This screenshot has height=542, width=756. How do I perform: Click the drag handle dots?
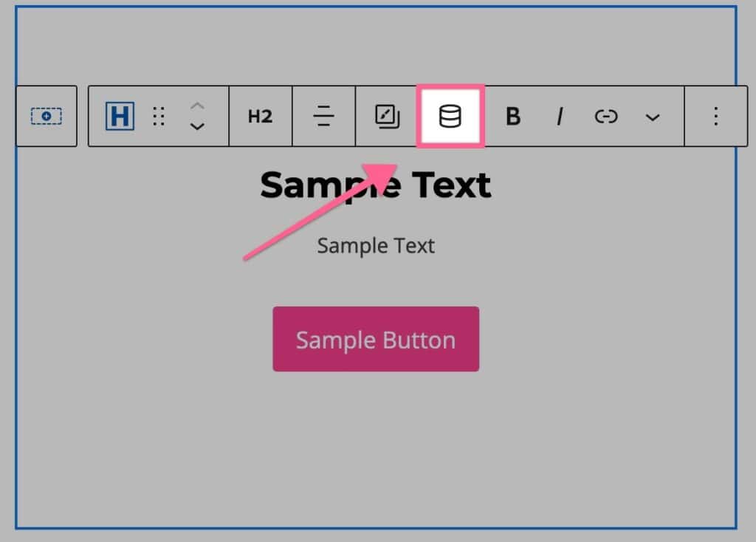158,116
